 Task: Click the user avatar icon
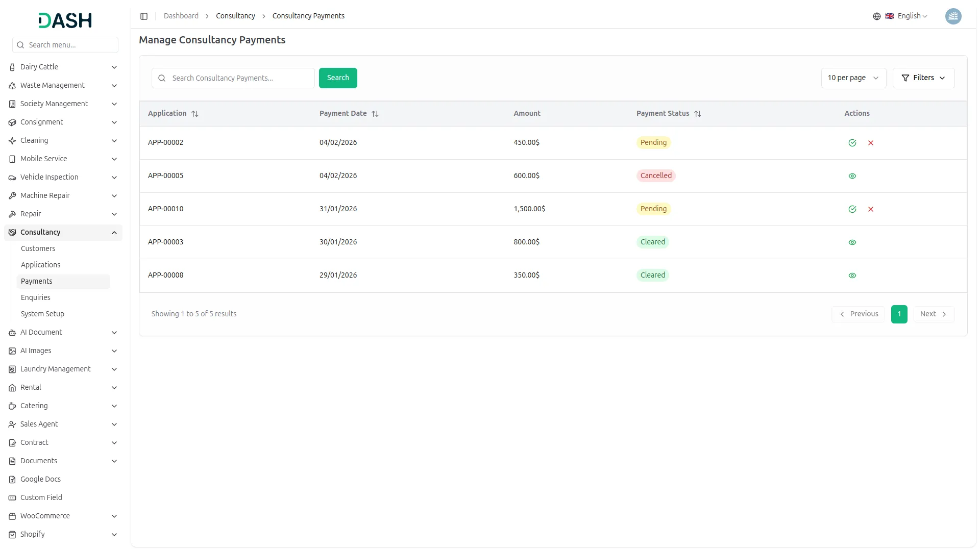point(952,16)
